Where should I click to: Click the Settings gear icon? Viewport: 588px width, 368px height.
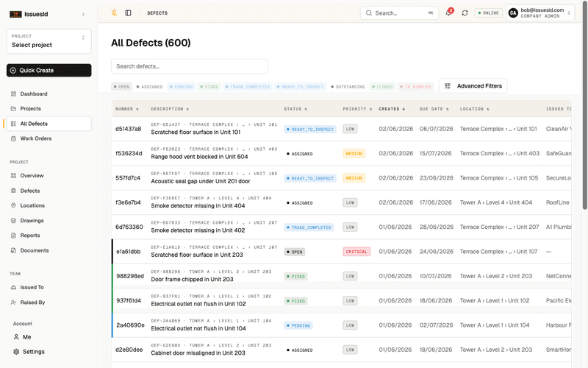[x=16, y=352]
